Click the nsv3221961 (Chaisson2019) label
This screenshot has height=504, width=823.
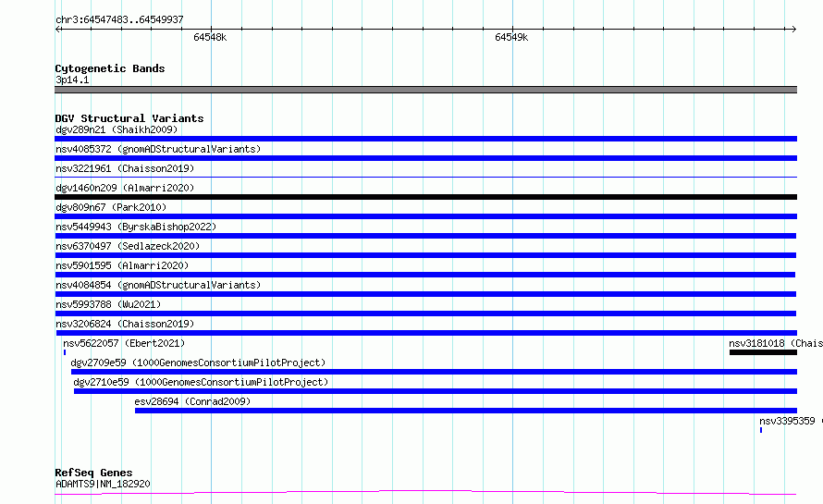tap(125, 168)
